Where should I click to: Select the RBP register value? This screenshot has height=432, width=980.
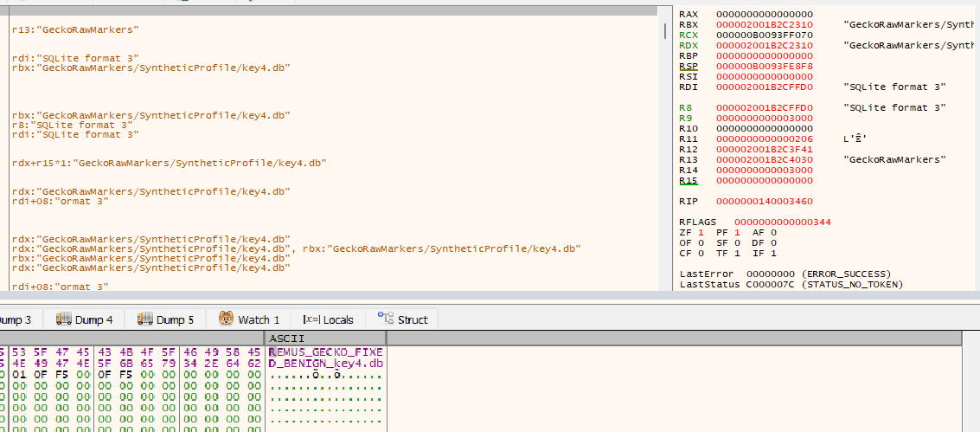tap(765, 55)
